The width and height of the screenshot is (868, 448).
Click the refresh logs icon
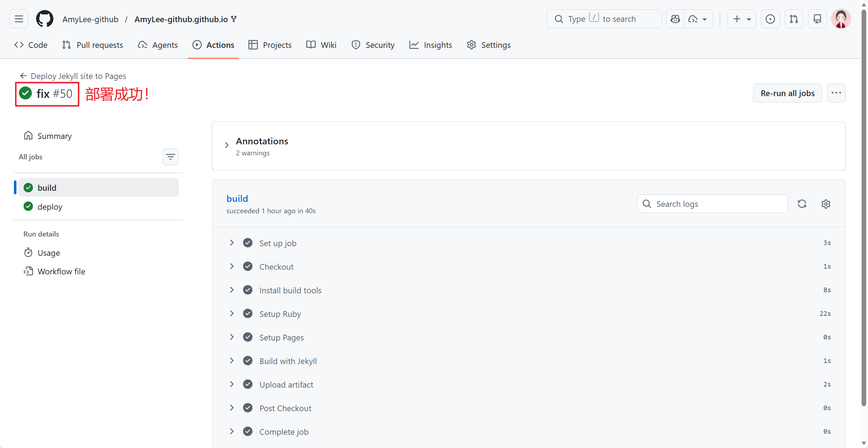[x=802, y=204]
